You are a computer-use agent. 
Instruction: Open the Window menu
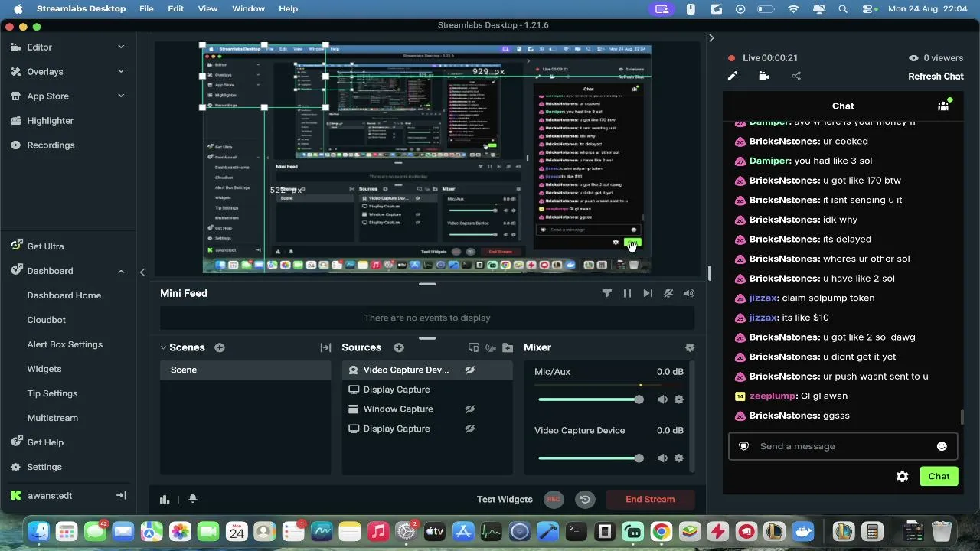[x=248, y=8]
